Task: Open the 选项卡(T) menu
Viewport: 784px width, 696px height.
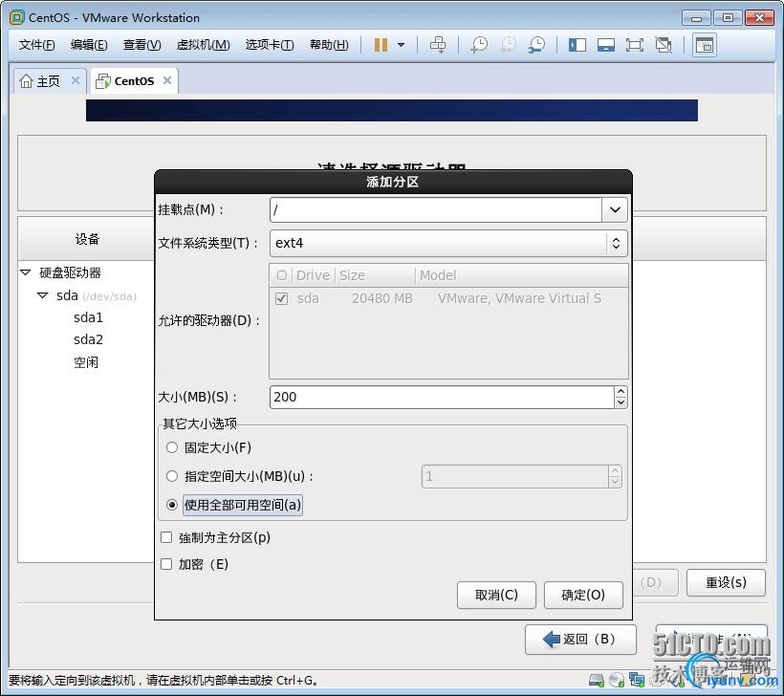Action: (270, 45)
